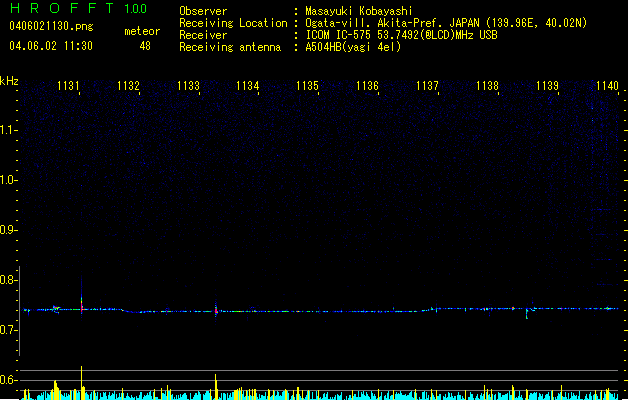This screenshot has height=400, width=629.
Task: Click observer name Masayuki Kobayashi
Action: 359,11
